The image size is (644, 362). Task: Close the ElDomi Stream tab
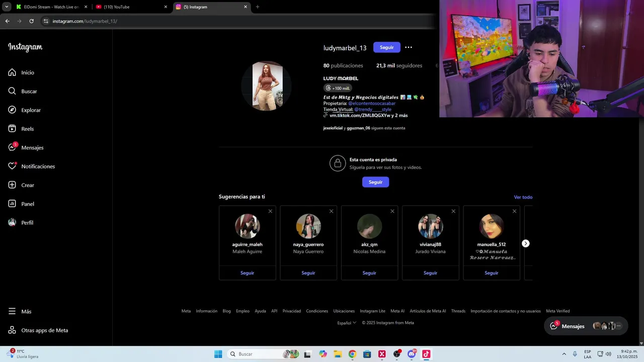(x=86, y=7)
